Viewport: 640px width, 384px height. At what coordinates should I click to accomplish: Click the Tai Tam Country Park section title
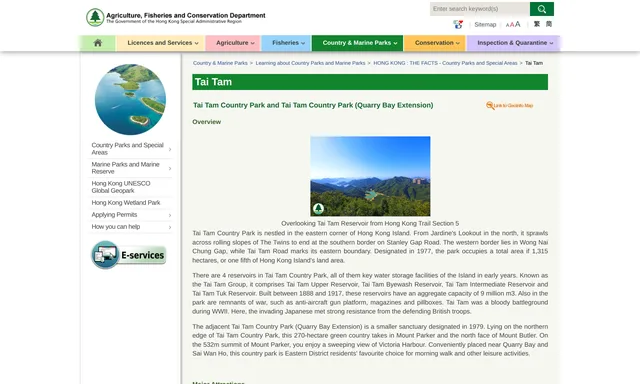coord(313,105)
